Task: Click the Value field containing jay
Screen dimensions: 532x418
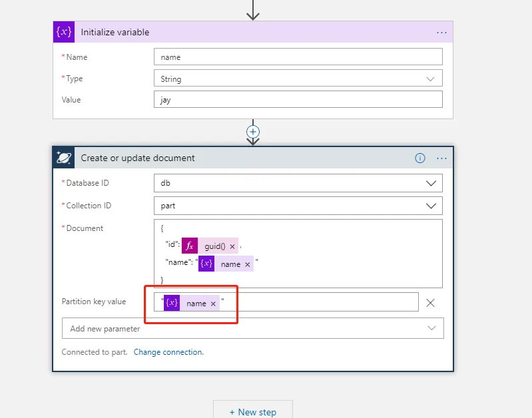Action: click(298, 99)
